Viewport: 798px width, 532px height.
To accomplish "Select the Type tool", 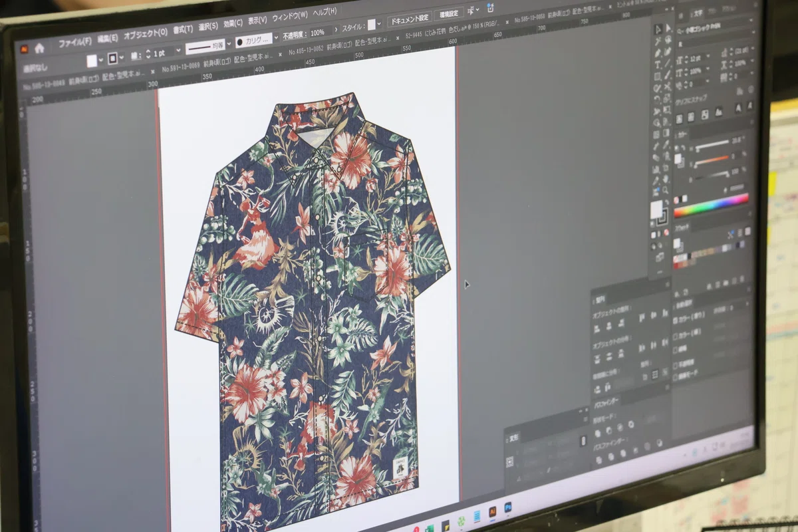I will click(658, 64).
